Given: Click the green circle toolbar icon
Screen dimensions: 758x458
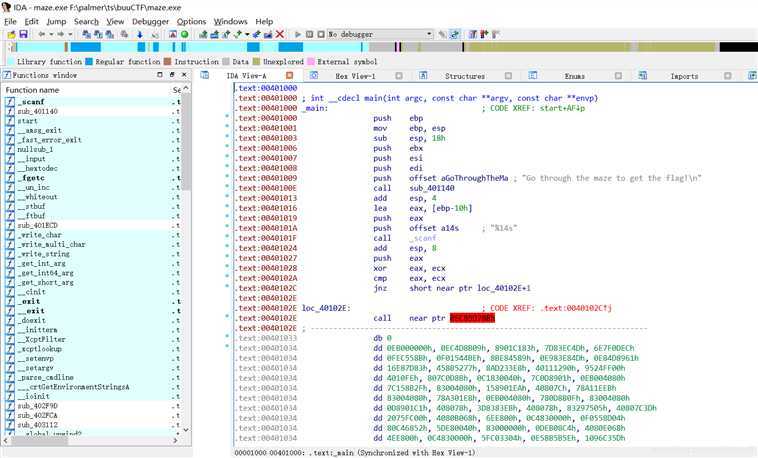Looking at the screenshot, I should click(x=185, y=34).
